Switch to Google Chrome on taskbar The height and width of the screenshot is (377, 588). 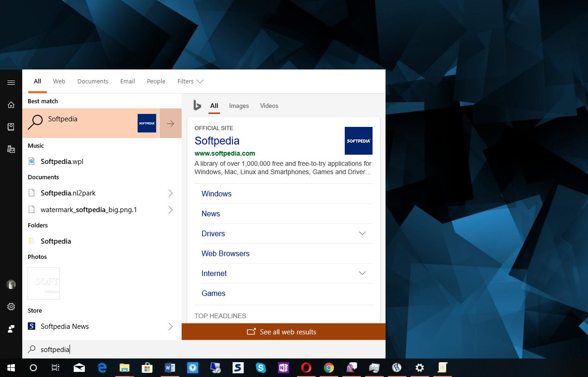pos(329,368)
